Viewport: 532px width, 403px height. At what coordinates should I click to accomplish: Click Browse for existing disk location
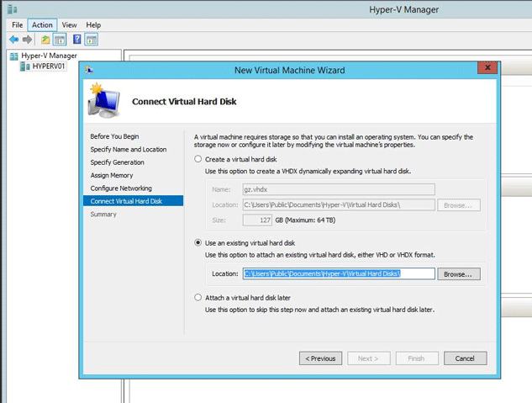pos(460,274)
